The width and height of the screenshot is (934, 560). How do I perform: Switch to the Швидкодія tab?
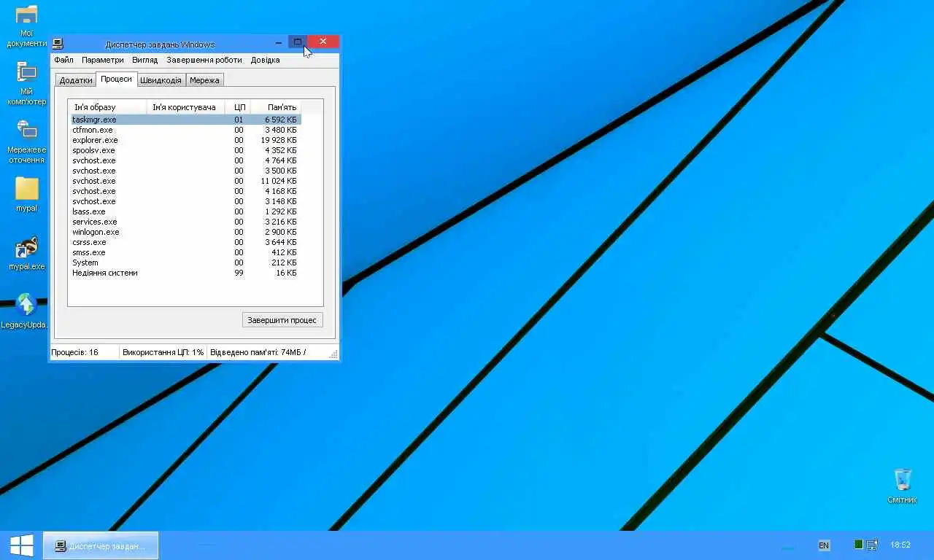[161, 80]
